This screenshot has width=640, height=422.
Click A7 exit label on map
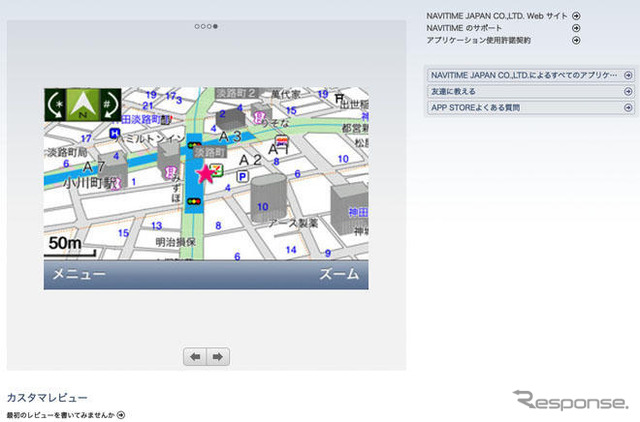click(94, 167)
